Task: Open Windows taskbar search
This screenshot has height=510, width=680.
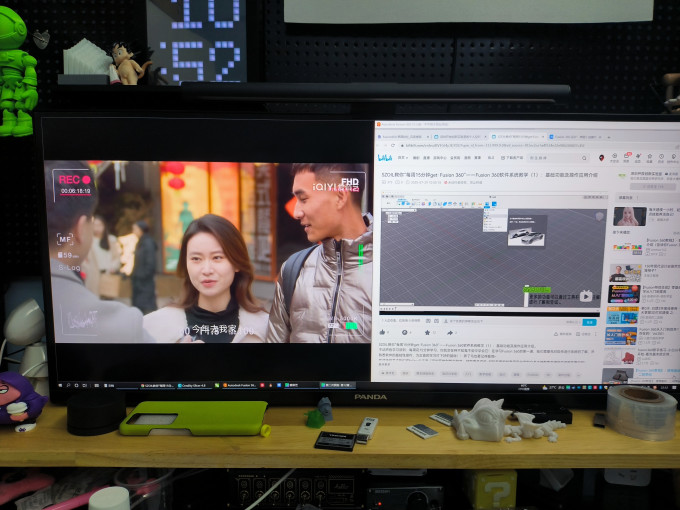Action: coord(69,385)
